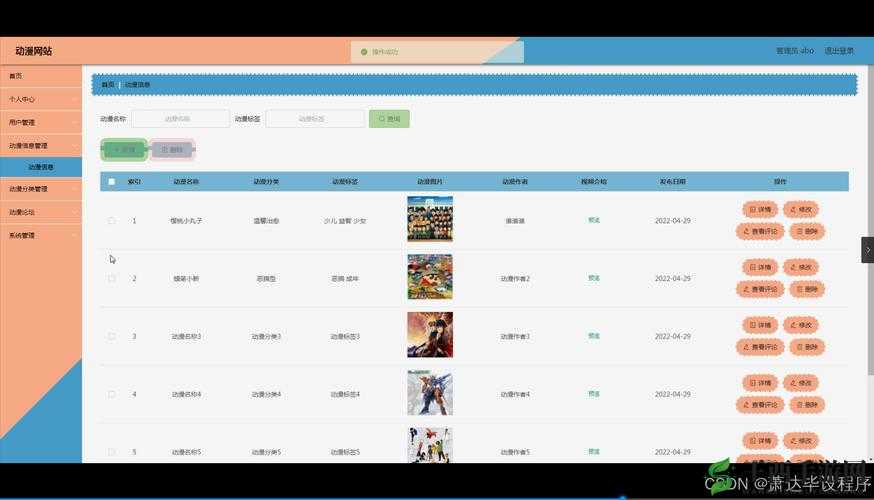Open 详情 for row 5 动漫名称5
The width and height of the screenshot is (874, 500).
pos(760,441)
